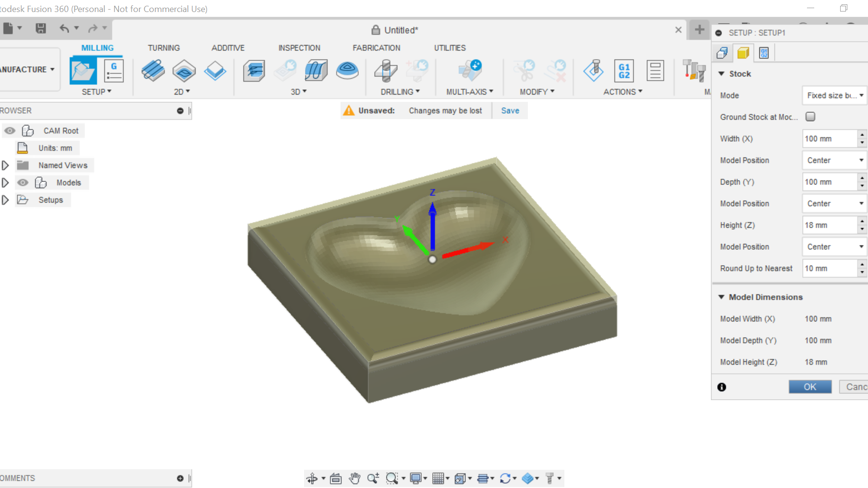Select the 2D Adaptive Clearing tool
This screenshot has height=488, width=868.
[x=153, y=71]
